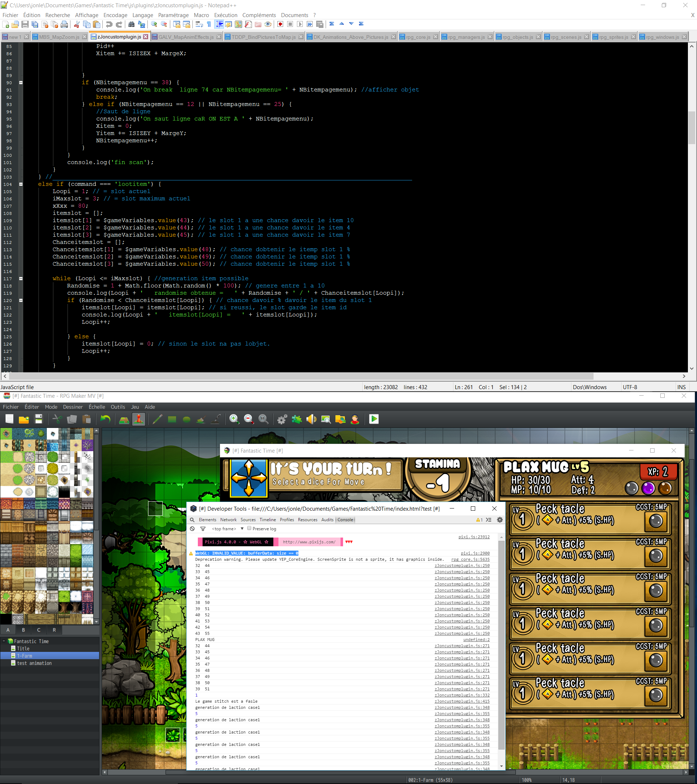The height and width of the screenshot is (784, 697).
Task: Click the purple orb in PLAX MUG panel
Action: 648,488
